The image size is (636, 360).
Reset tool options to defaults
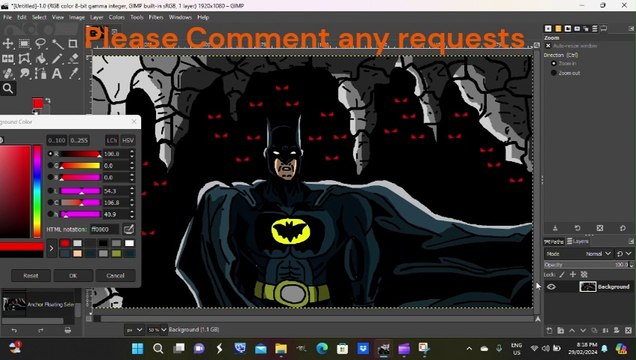(623, 228)
